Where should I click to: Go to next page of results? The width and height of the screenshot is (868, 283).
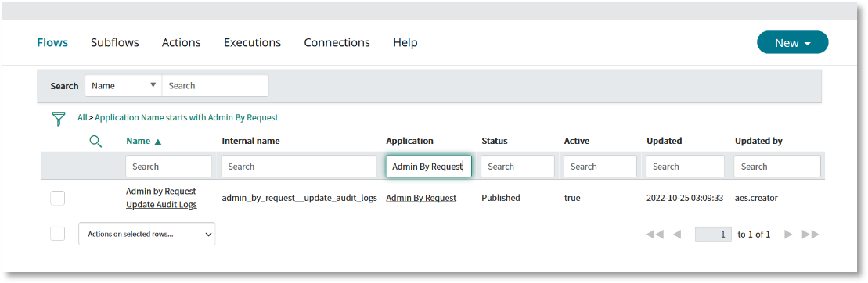(x=788, y=235)
